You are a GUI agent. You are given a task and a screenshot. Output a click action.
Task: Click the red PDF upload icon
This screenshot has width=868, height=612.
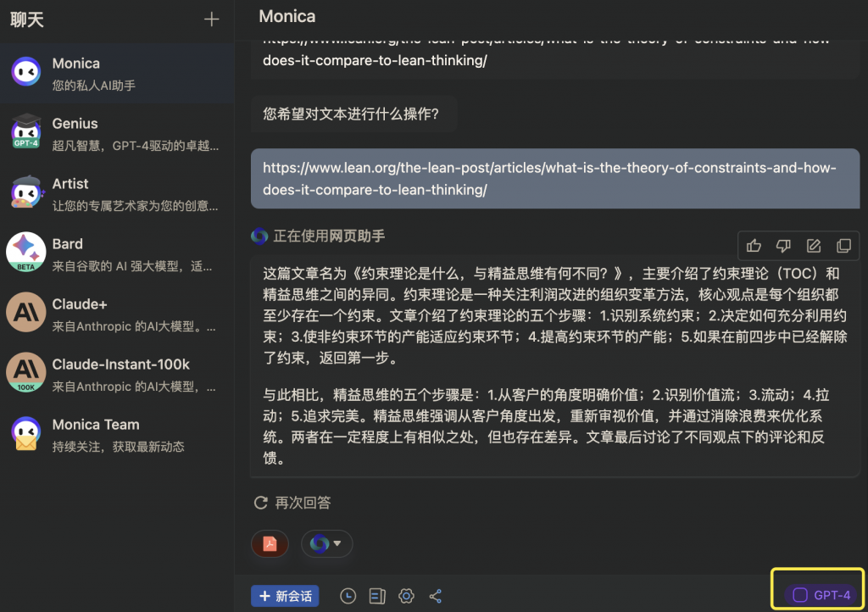(270, 544)
